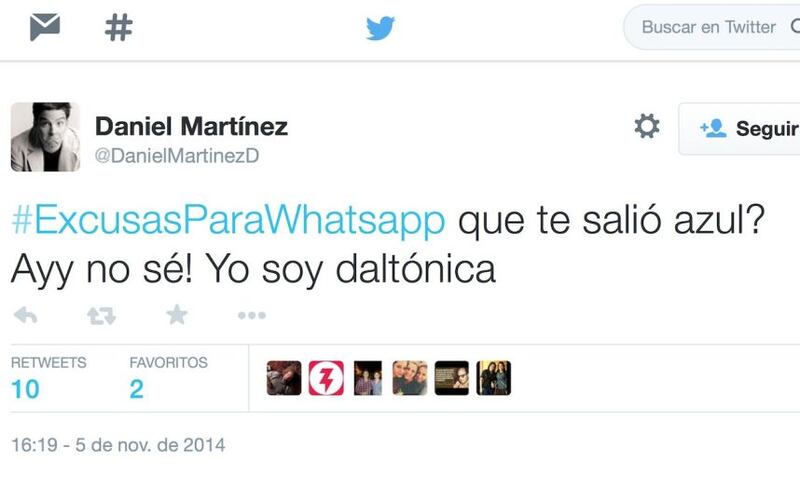This screenshot has height=503, width=800.
Task: Open the gear options menu on tweet
Action: pyautogui.click(x=647, y=126)
